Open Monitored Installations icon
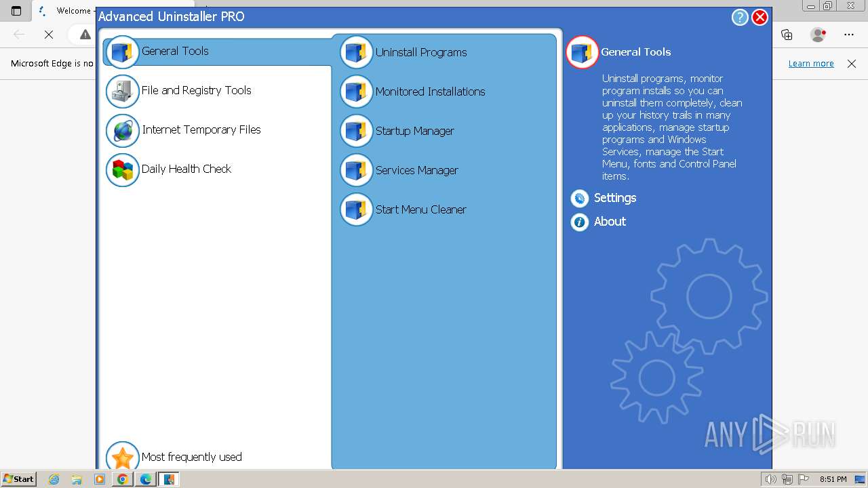The height and width of the screenshot is (488, 868). (x=356, y=91)
